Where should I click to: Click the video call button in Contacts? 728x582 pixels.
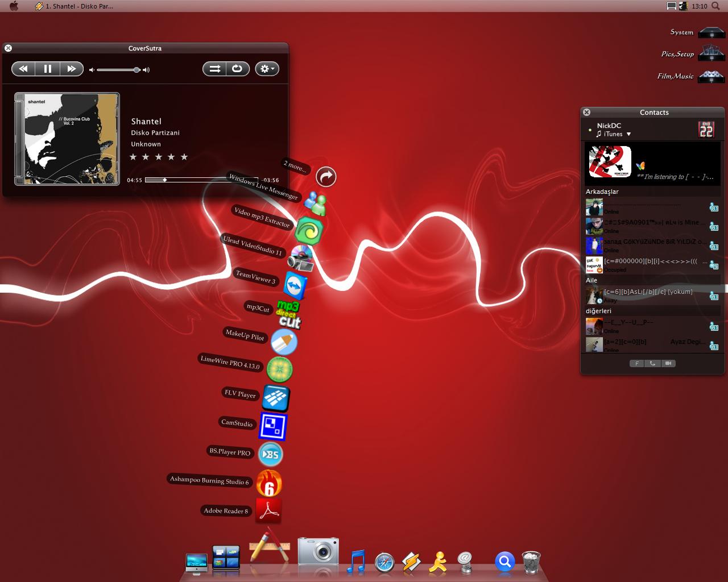(x=668, y=363)
